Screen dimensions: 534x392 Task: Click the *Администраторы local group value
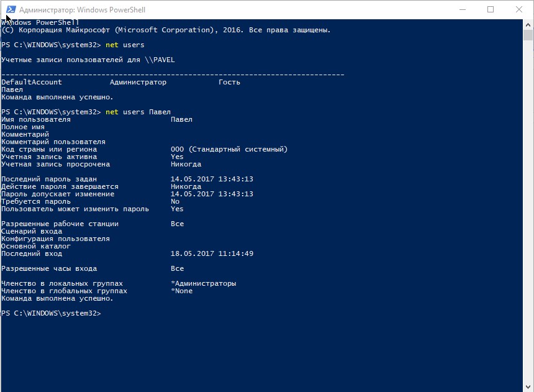[x=203, y=283]
